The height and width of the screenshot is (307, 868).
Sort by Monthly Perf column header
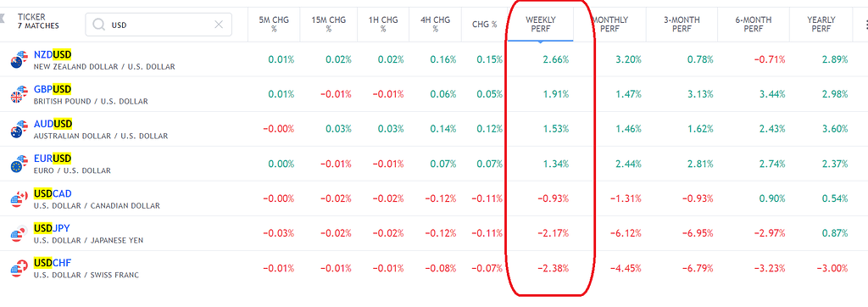tap(609, 25)
